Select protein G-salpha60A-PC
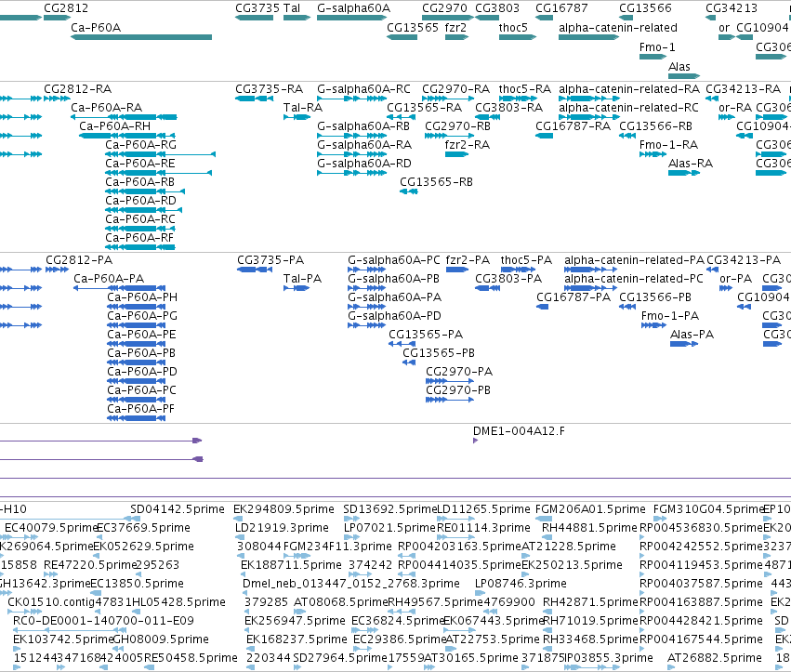 (367, 270)
